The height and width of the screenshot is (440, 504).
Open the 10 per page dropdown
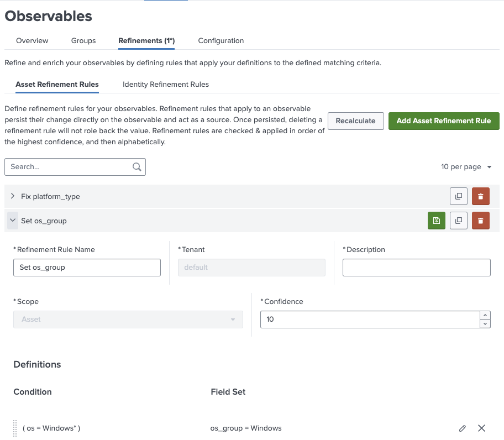(x=465, y=166)
